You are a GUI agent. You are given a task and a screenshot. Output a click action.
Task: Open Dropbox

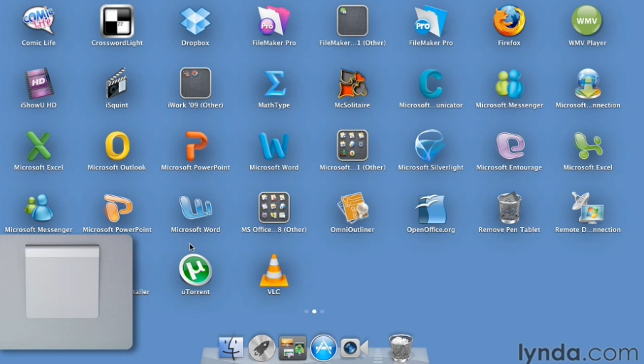[195, 21]
